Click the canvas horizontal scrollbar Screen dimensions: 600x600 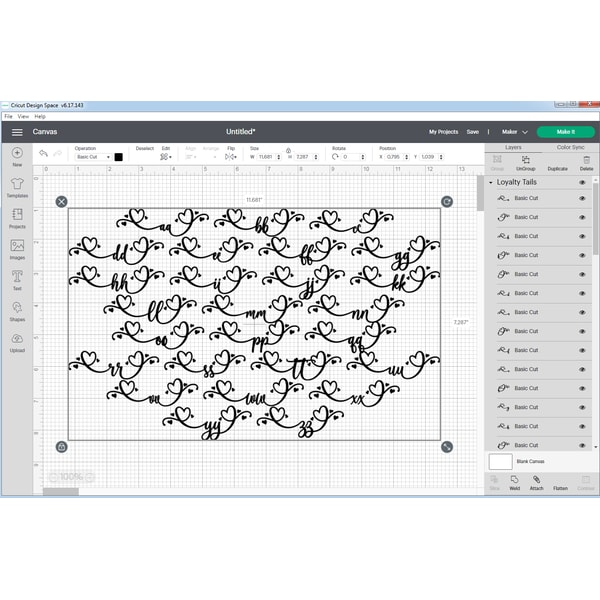pyautogui.click(x=61, y=492)
